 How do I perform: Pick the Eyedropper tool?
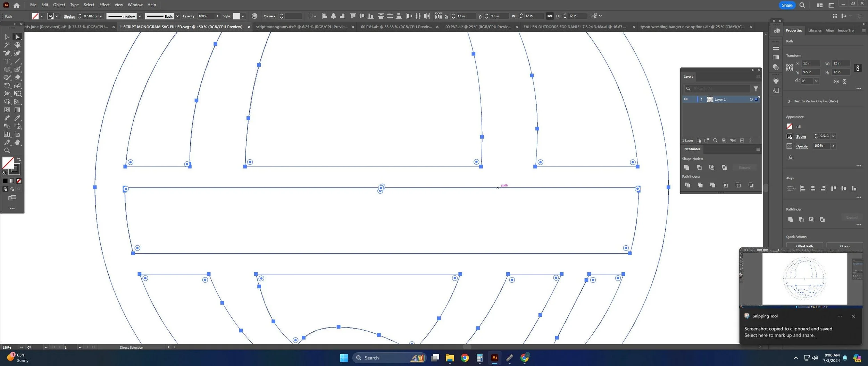(17, 118)
